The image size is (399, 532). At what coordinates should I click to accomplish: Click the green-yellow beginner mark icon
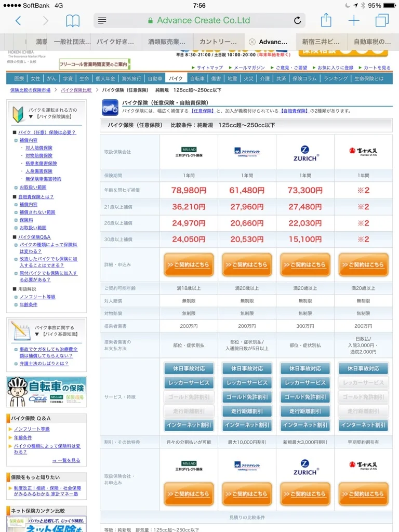[x=18, y=114]
